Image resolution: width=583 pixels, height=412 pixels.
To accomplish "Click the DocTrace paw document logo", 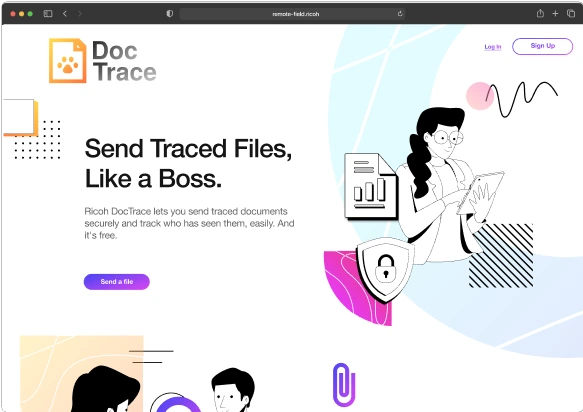I will [x=68, y=60].
